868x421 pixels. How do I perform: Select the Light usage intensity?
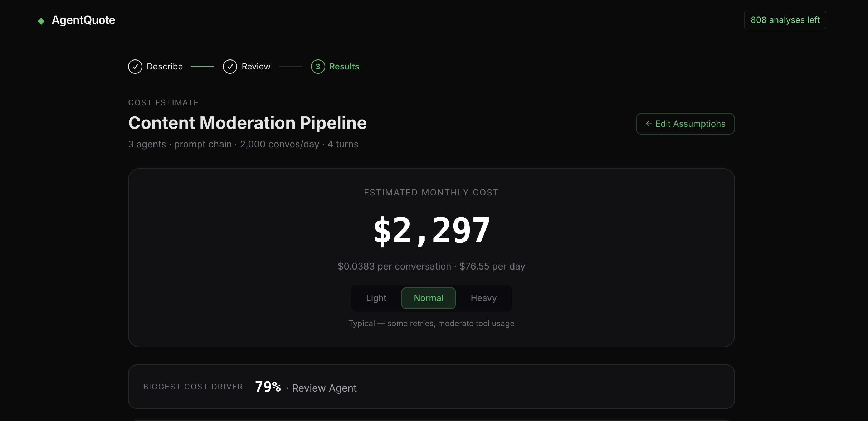click(x=376, y=298)
